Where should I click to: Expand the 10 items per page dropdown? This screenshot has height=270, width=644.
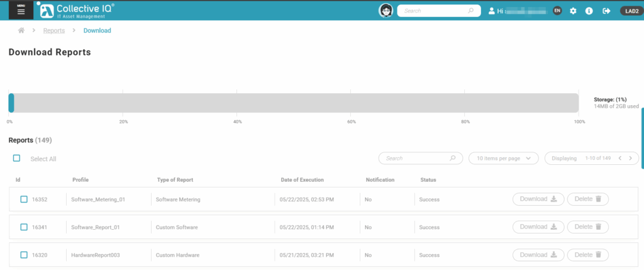coord(503,159)
